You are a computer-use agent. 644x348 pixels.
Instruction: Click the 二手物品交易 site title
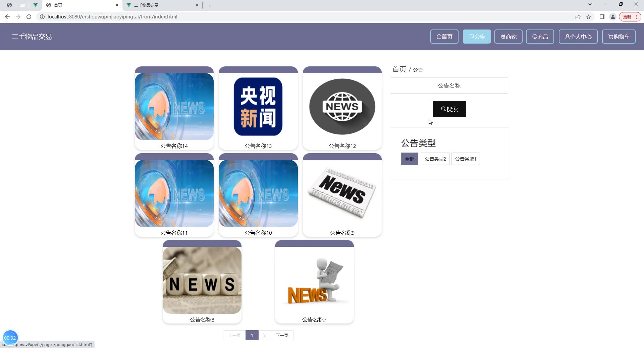(32, 37)
